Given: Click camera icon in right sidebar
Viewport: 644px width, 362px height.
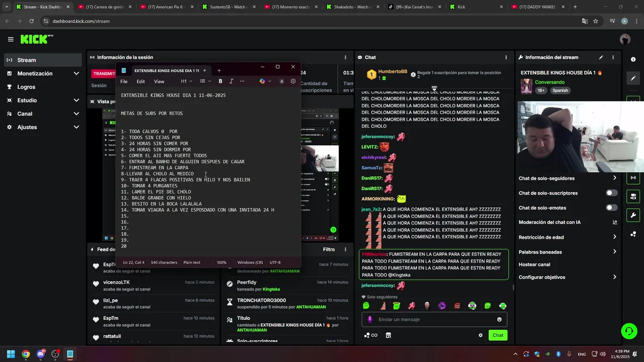Looking at the screenshot, I should point(633,196).
